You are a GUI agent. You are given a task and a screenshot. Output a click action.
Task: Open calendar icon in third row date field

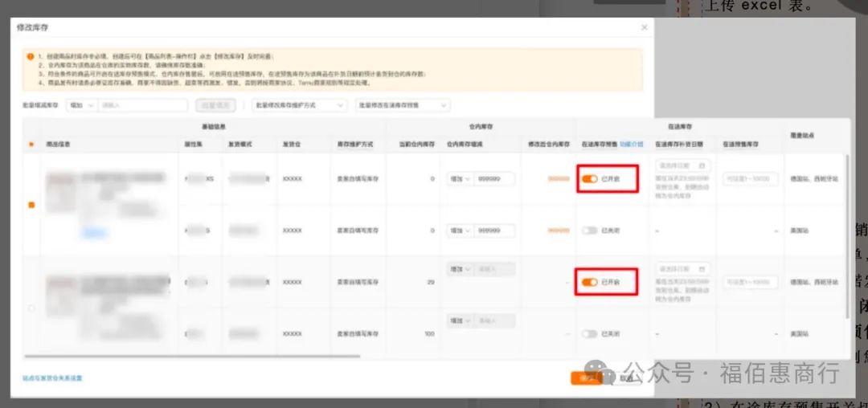(x=702, y=269)
